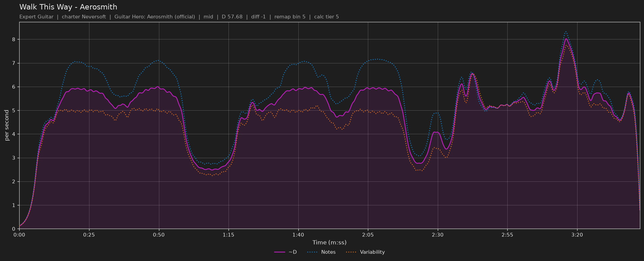Click the 'Time (m:ss)' x-axis label
This screenshot has height=261, width=644.
tap(329, 242)
